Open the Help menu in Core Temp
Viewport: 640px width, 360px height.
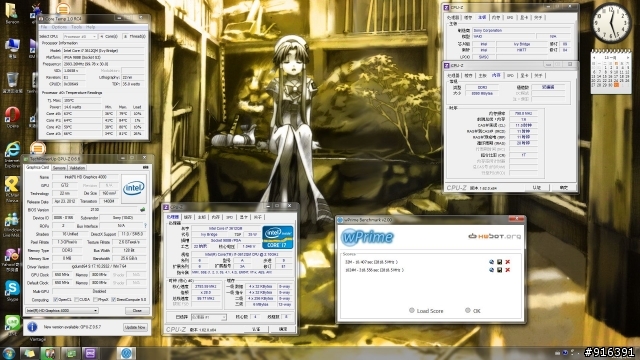(91, 27)
